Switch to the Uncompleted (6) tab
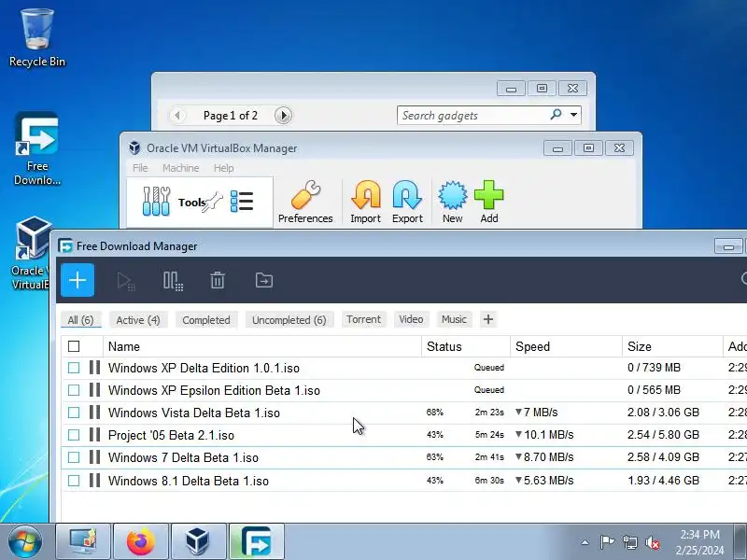Screen dimensions: 747x560 click(289, 320)
